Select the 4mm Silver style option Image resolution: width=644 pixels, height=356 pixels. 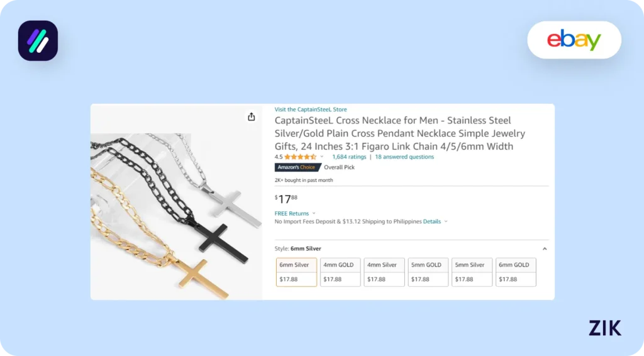point(384,272)
